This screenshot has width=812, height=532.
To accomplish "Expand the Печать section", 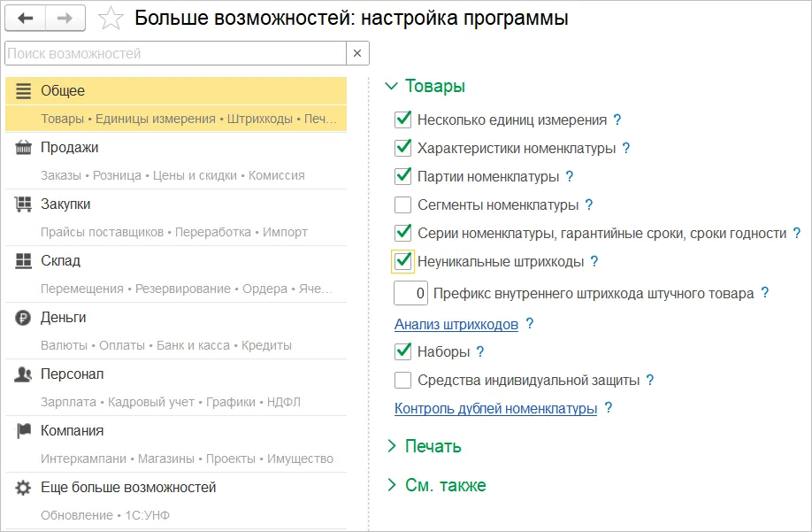I will [392, 446].
